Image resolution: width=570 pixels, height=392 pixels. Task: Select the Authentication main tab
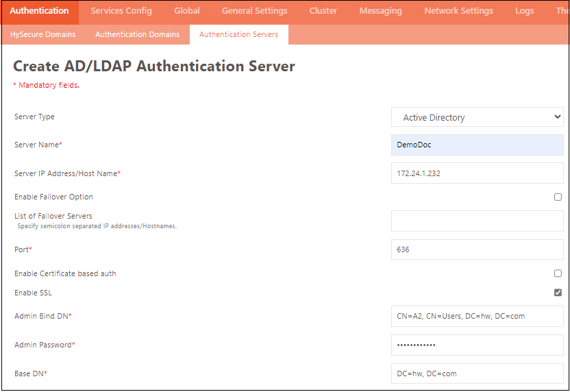pos(39,11)
